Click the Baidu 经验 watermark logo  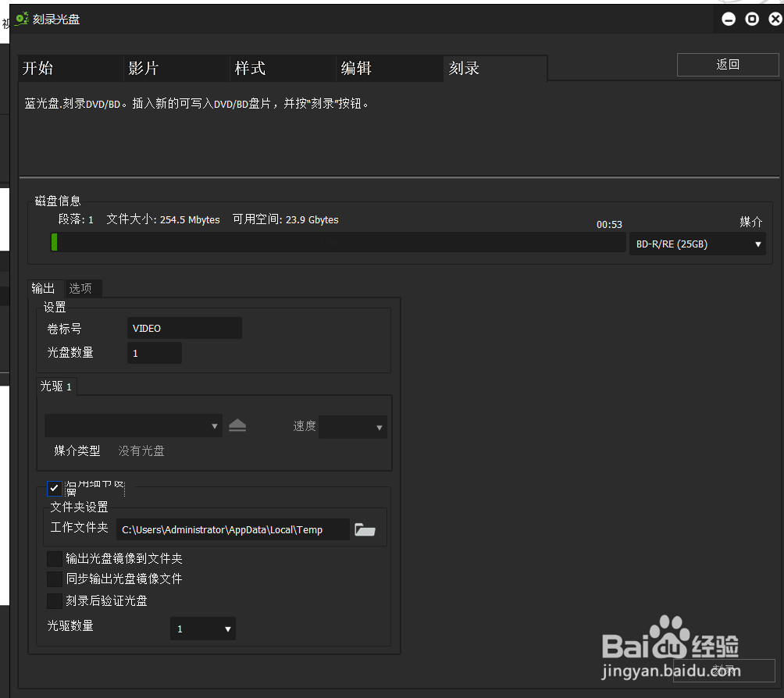tap(670, 648)
